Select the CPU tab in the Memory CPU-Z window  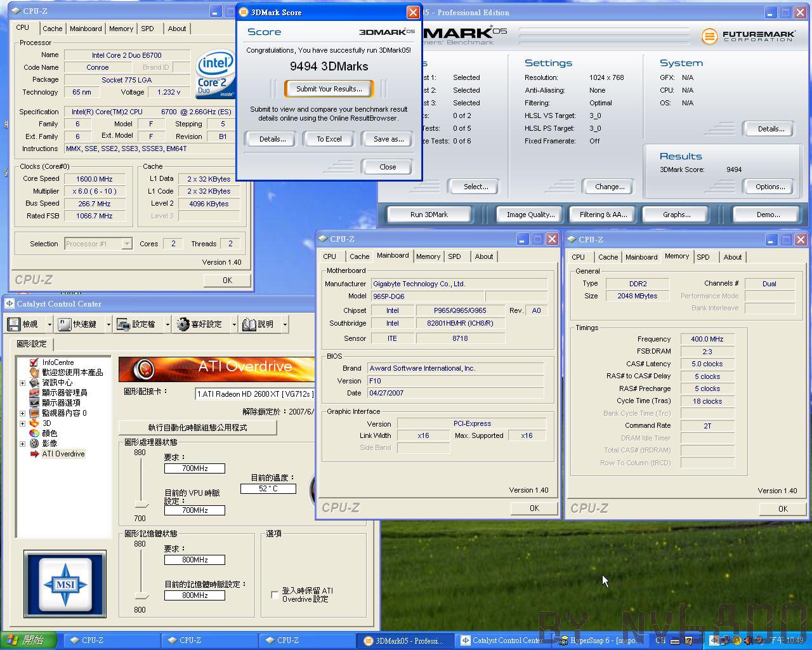pyautogui.click(x=578, y=257)
